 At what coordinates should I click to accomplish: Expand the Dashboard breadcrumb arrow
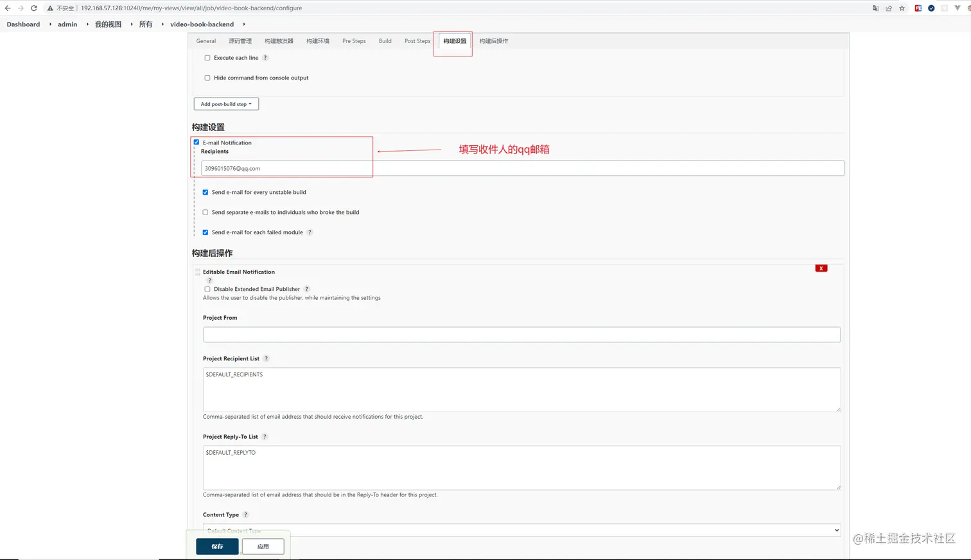coord(50,24)
